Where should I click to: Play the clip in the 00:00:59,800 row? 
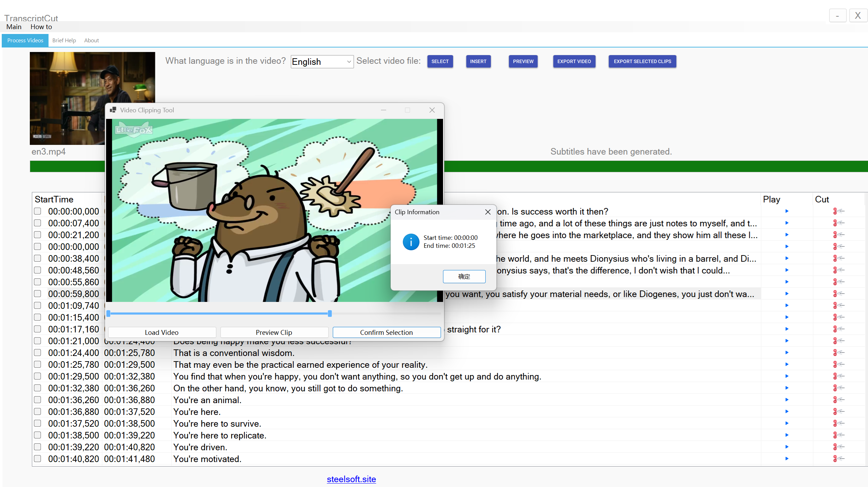787,294
